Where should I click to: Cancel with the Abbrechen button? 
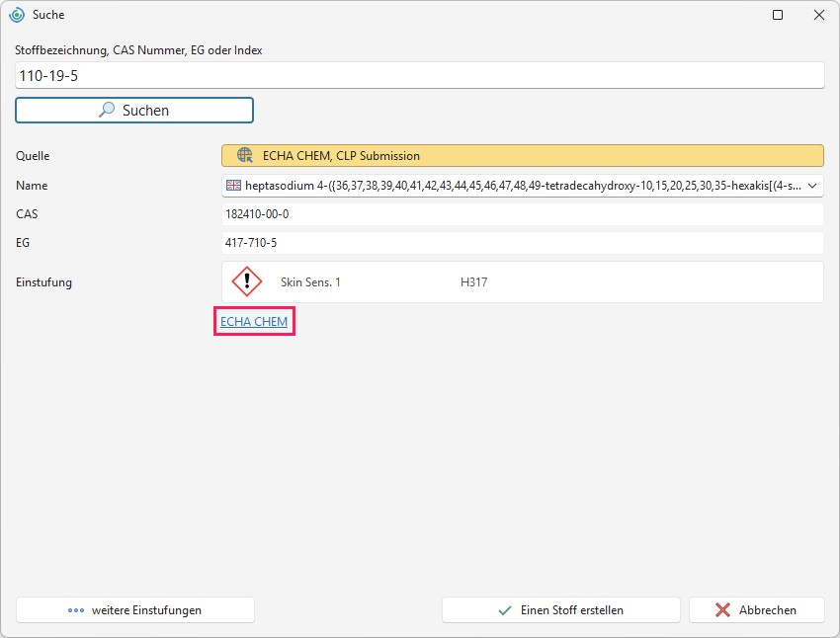coord(756,610)
